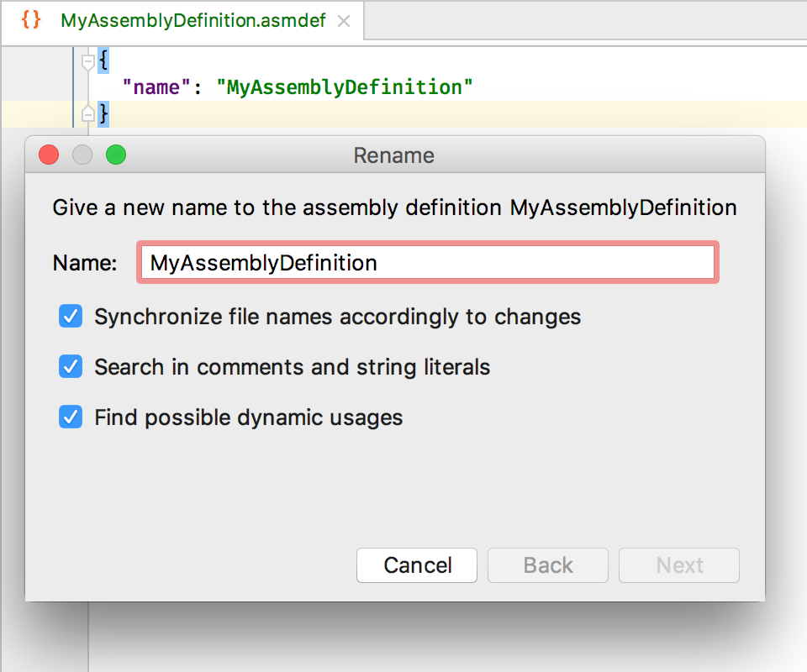Click the JSON braces file icon on tab
The image size is (807, 672).
click(30, 20)
